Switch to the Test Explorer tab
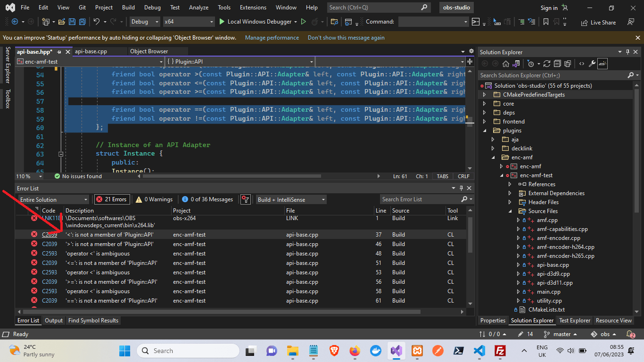Viewport: 644px width, 362px height. point(574,321)
